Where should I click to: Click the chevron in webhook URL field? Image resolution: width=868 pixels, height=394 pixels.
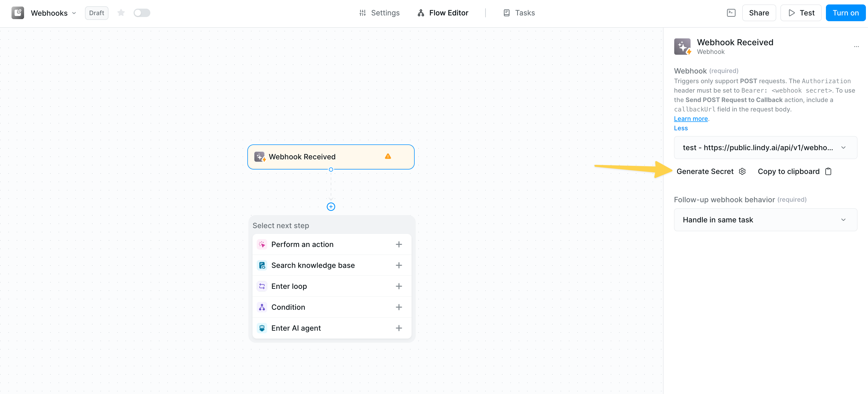click(843, 148)
